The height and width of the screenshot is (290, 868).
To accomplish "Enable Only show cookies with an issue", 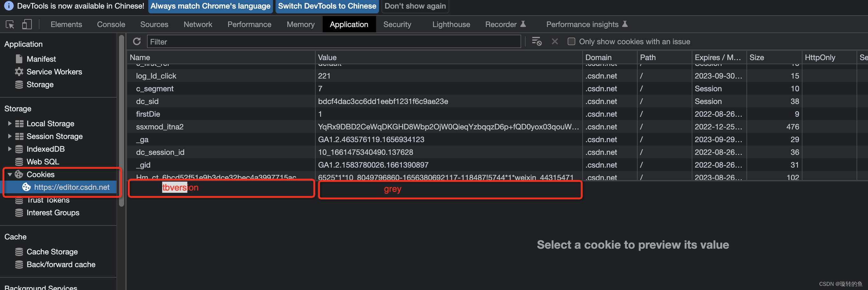I will 571,41.
